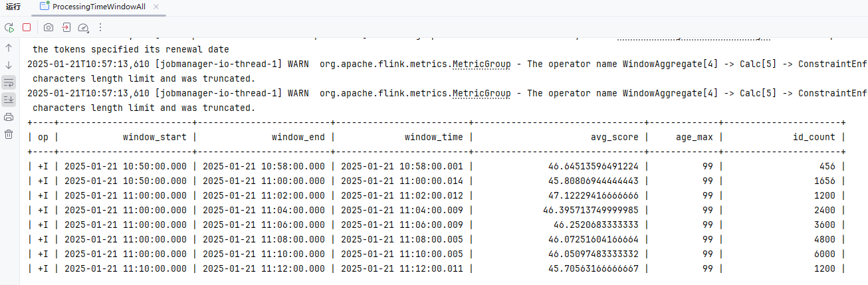Open the more actions vertical dots menu
The image size is (868, 285).
tap(100, 27)
